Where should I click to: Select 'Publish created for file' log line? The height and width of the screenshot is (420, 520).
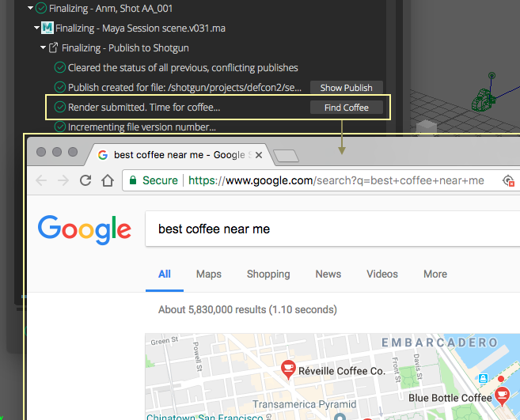point(184,88)
